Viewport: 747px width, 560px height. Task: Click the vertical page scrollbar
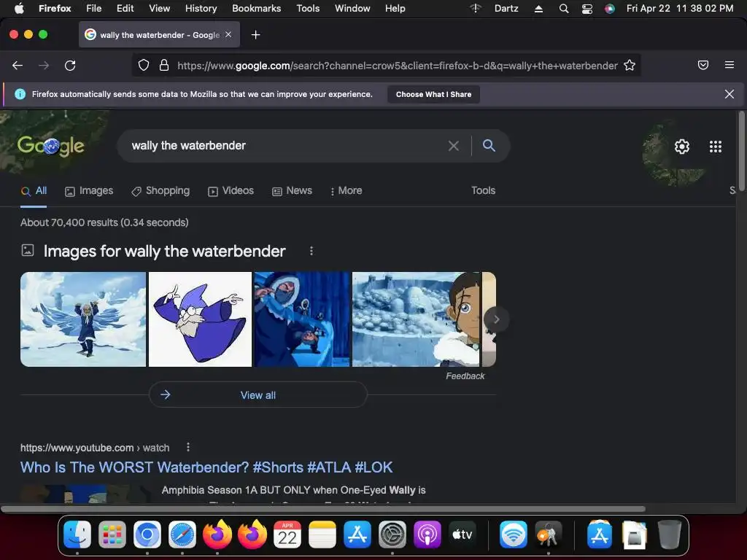[x=741, y=151]
